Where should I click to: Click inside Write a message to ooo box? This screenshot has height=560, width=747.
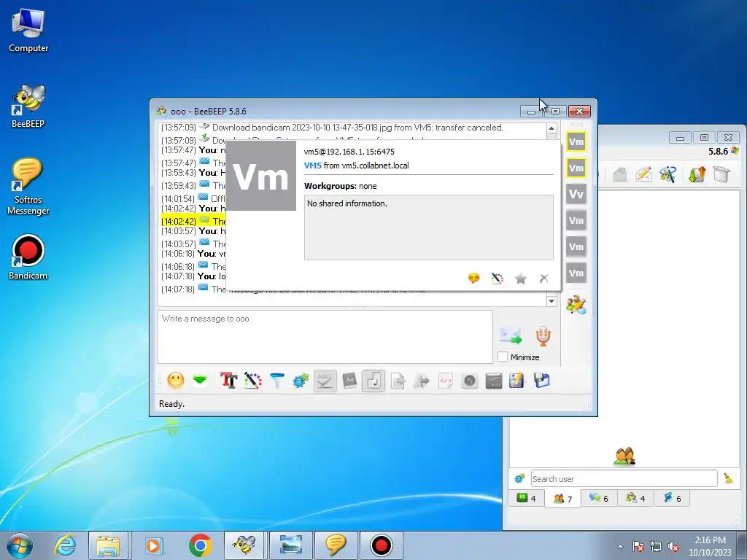point(325,337)
